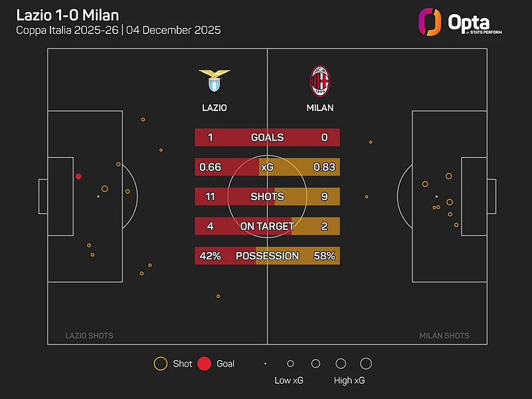Viewport: 532px width, 399px height.
Task: Click the largest xG legend circle
Action: 365,364
